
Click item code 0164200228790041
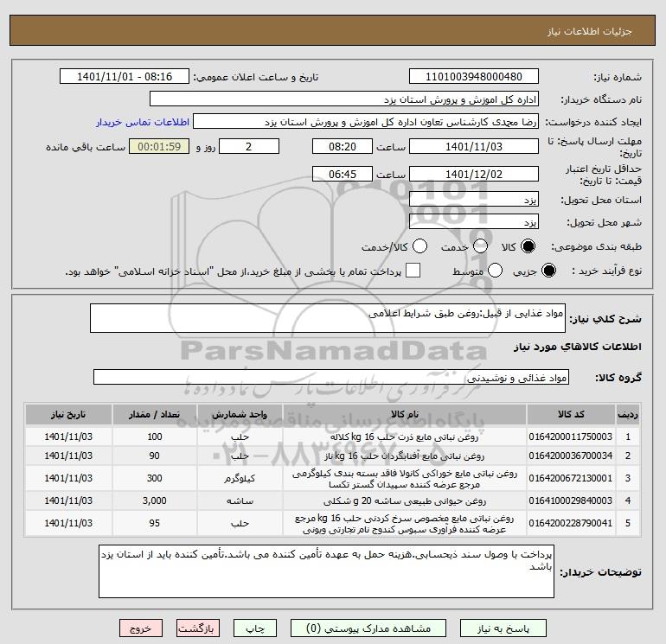pos(571,523)
